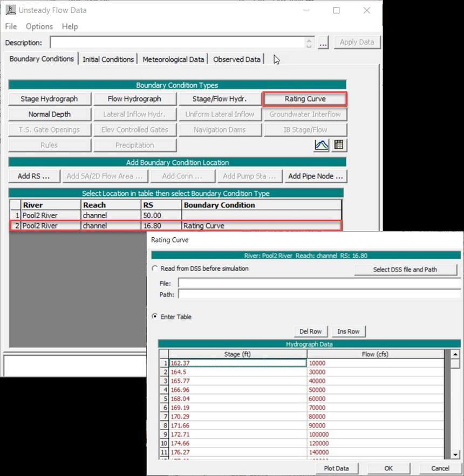464x476 pixels.
Task: Switch to the Meteorological Data tab
Action: click(173, 59)
